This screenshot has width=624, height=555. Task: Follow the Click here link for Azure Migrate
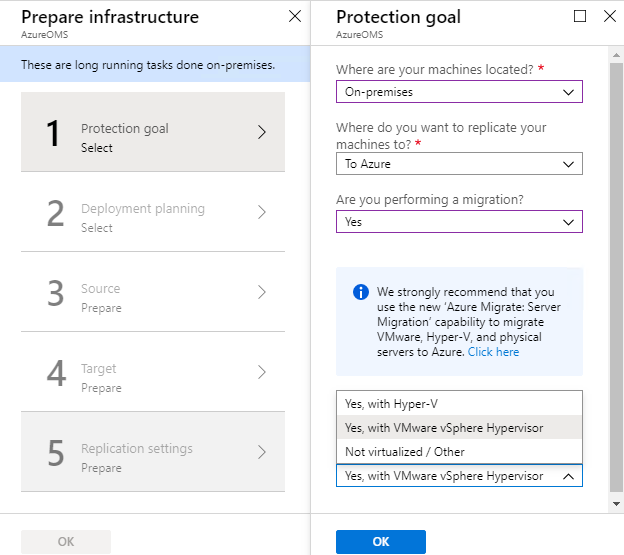[493, 352]
